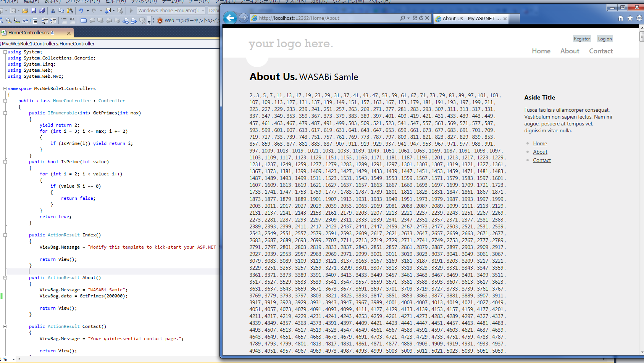Open IE home page with the house icon
644x363 pixels.
pyautogui.click(x=621, y=18)
